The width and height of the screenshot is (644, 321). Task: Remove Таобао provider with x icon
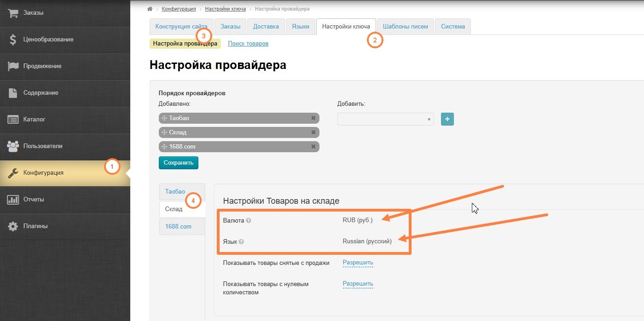click(x=313, y=118)
